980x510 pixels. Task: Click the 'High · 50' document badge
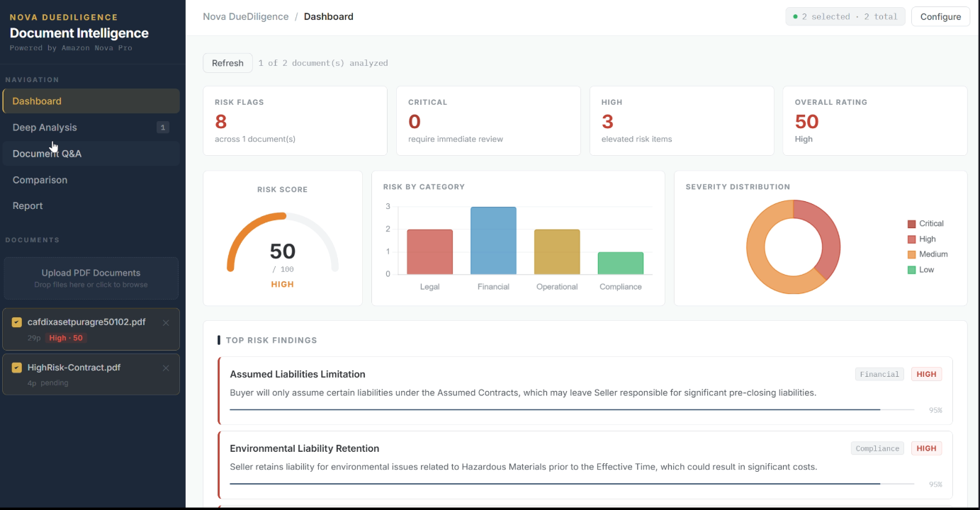coord(66,338)
